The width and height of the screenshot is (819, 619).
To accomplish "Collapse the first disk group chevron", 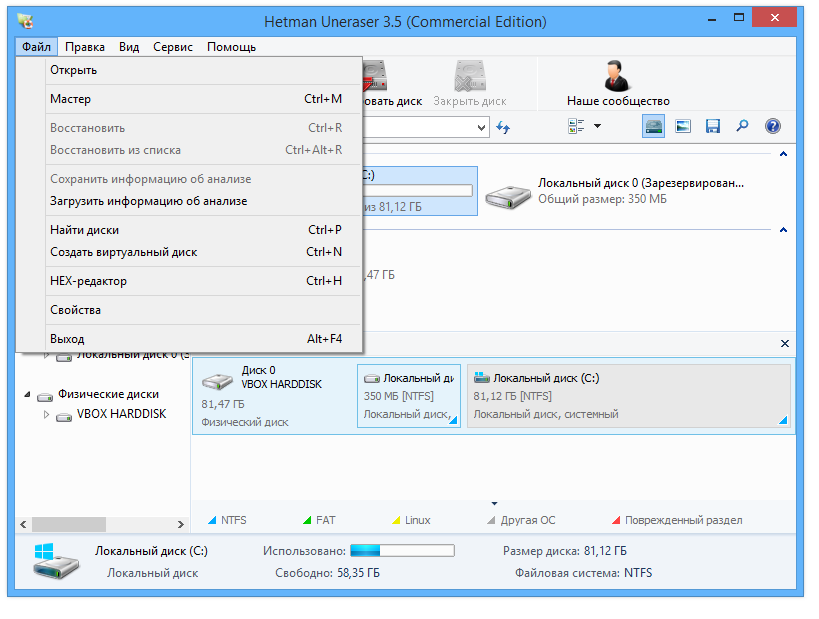I will [783, 154].
